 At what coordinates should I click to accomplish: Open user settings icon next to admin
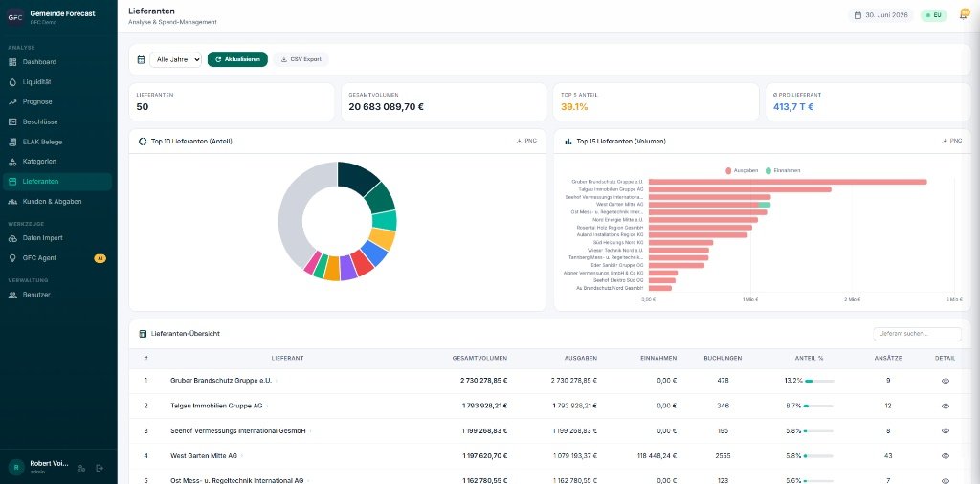(x=81, y=468)
